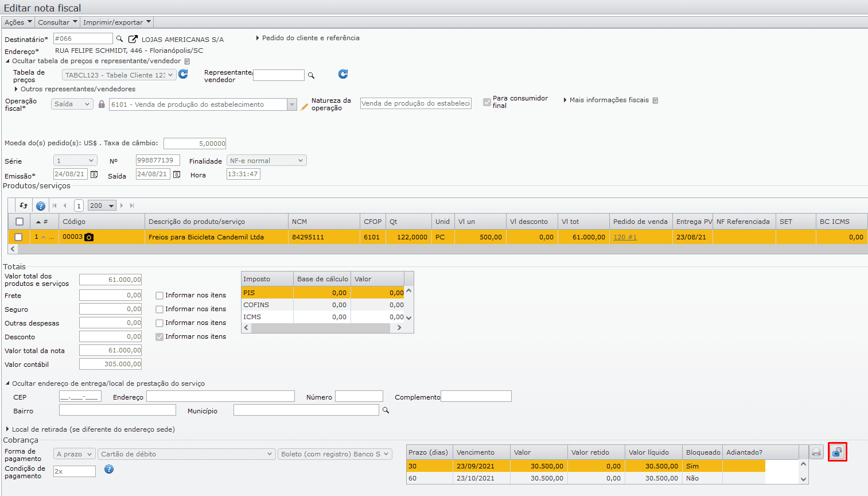The width and height of the screenshot is (868, 496).
Task: Open sales order link 120 #1
Action: point(625,237)
